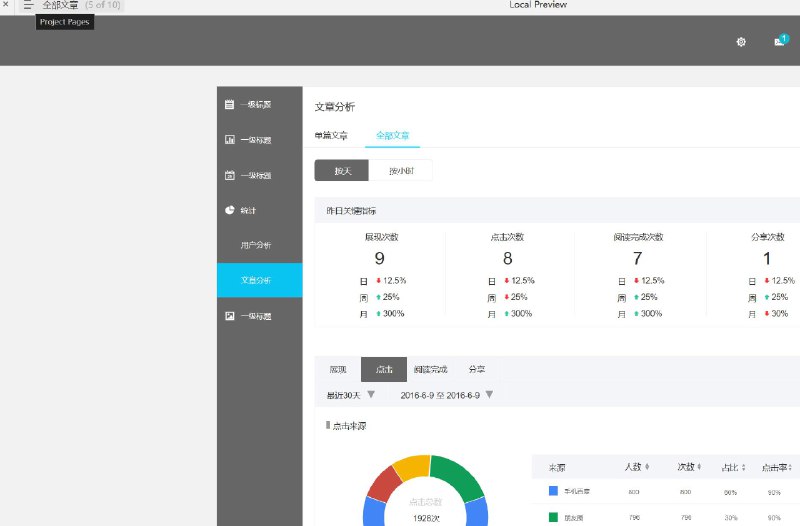
Task: Open the gear settings icon
Action: pos(741,42)
